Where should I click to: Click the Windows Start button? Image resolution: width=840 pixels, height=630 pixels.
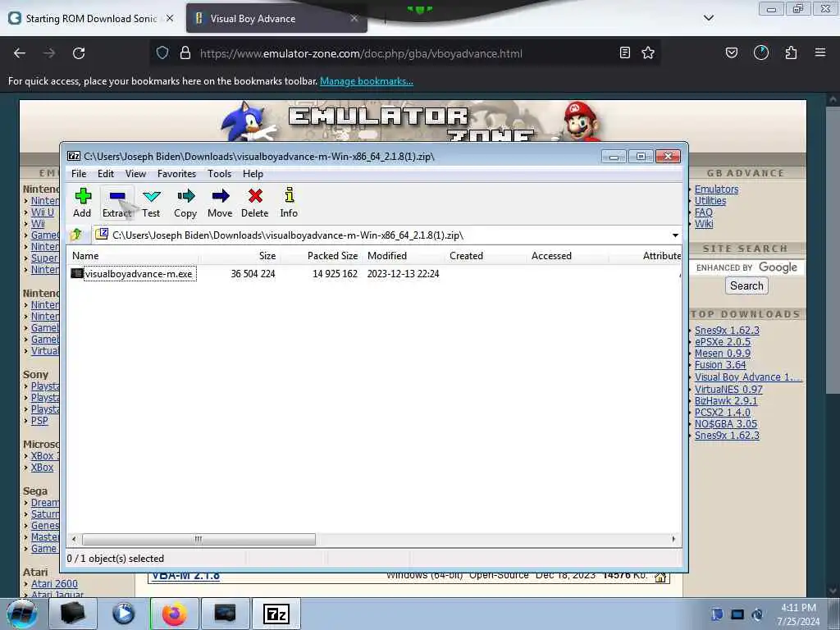(22, 614)
